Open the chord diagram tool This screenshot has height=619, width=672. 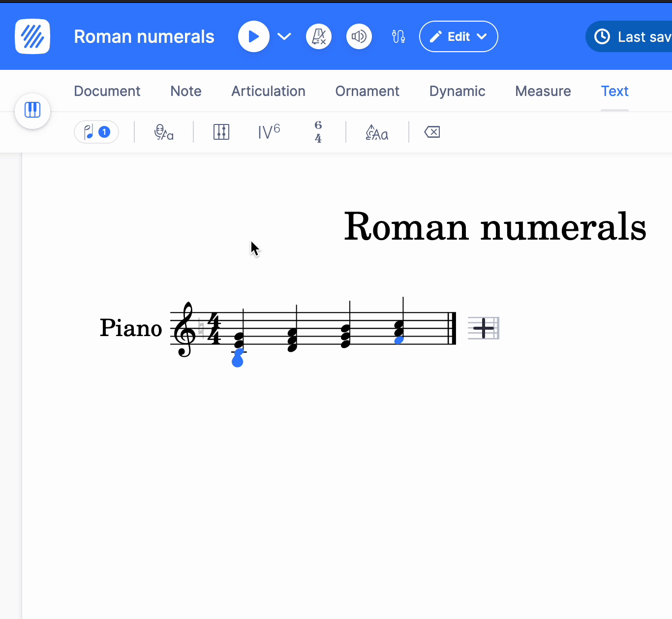(x=221, y=132)
